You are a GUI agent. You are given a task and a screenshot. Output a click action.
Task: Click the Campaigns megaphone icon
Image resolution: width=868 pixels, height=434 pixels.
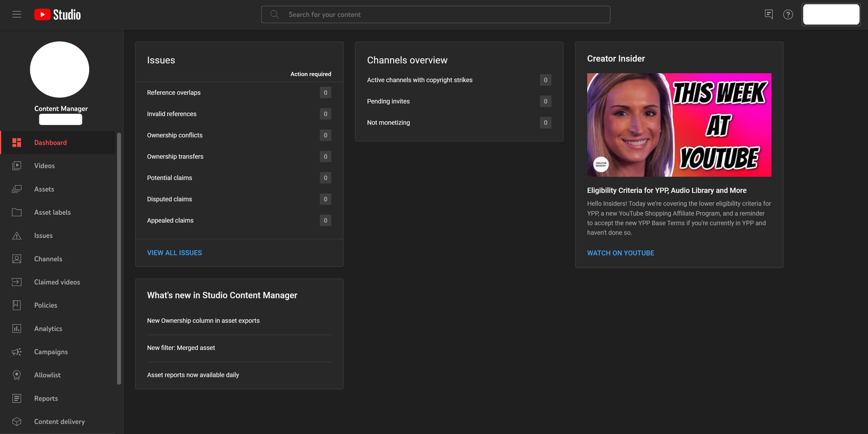point(17,352)
